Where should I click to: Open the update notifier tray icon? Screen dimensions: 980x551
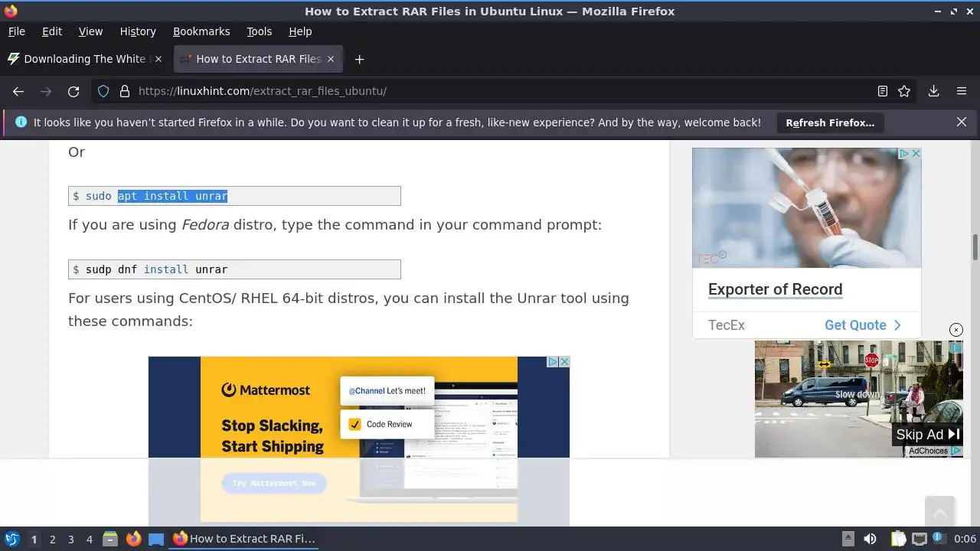click(x=939, y=539)
